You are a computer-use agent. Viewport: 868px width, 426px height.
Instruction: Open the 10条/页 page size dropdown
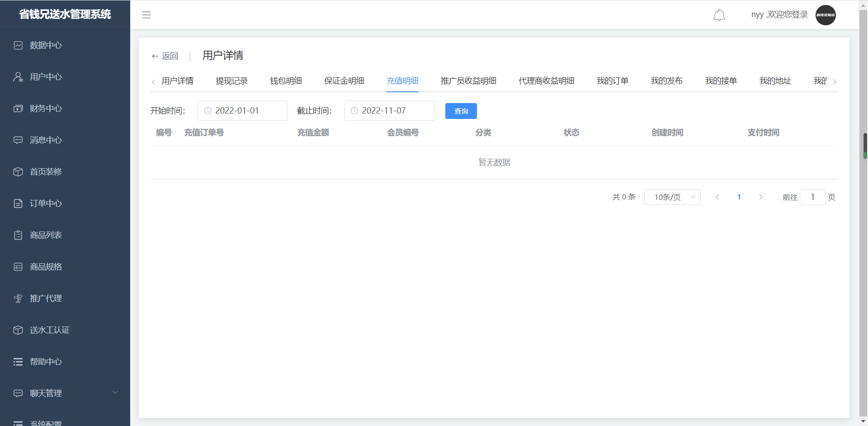tap(672, 197)
